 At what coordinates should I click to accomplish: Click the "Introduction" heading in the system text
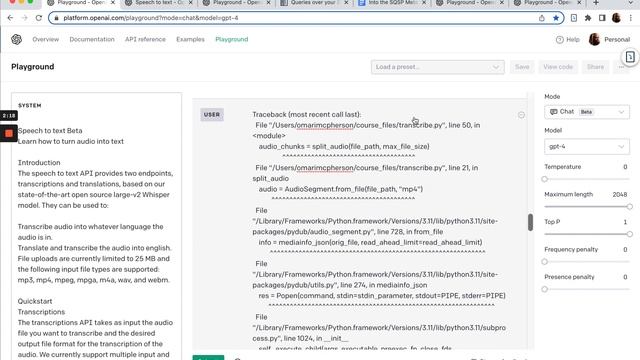[39, 162]
